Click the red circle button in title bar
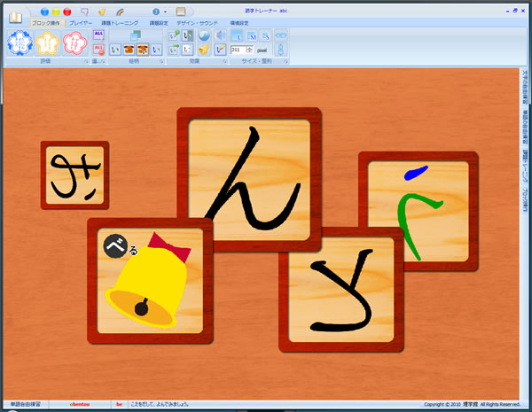 tap(67, 12)
